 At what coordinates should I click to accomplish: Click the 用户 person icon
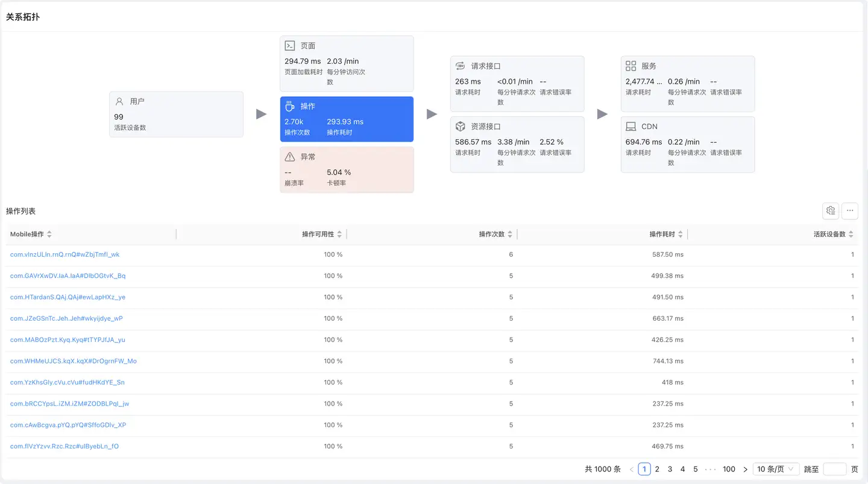tap(119, 101)
